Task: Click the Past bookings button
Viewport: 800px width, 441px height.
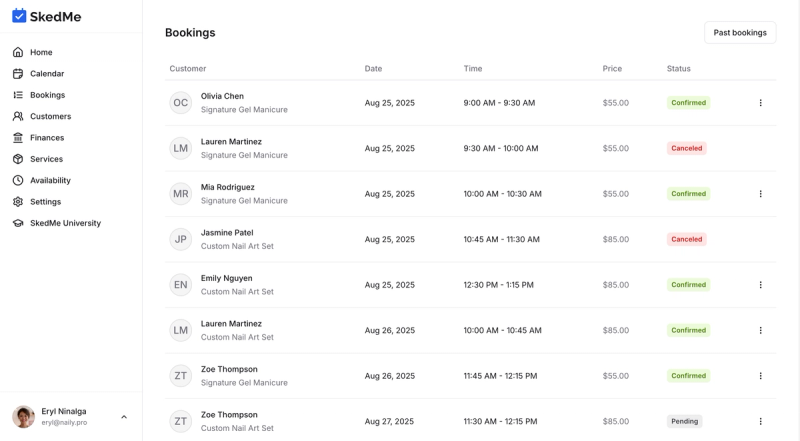Action: pyautogui.click(x=740, y=33)
